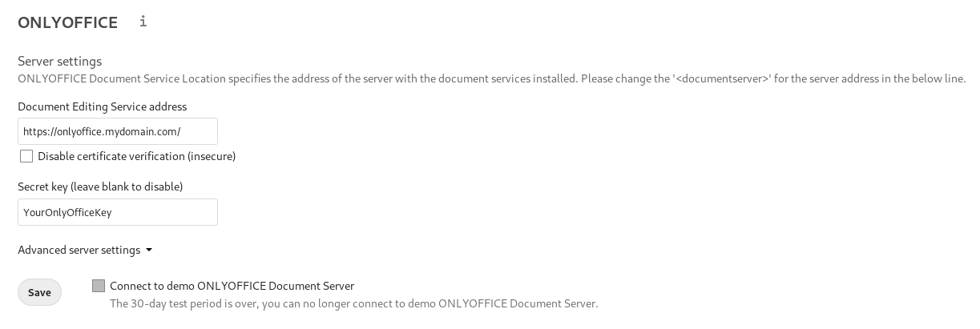
Task: Save the ONLYOFFICE server settings
Action: point(39,292)
